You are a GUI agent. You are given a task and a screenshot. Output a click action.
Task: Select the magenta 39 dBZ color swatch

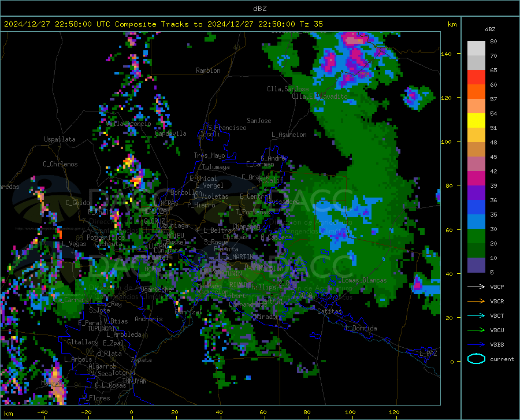click(476, 179)
